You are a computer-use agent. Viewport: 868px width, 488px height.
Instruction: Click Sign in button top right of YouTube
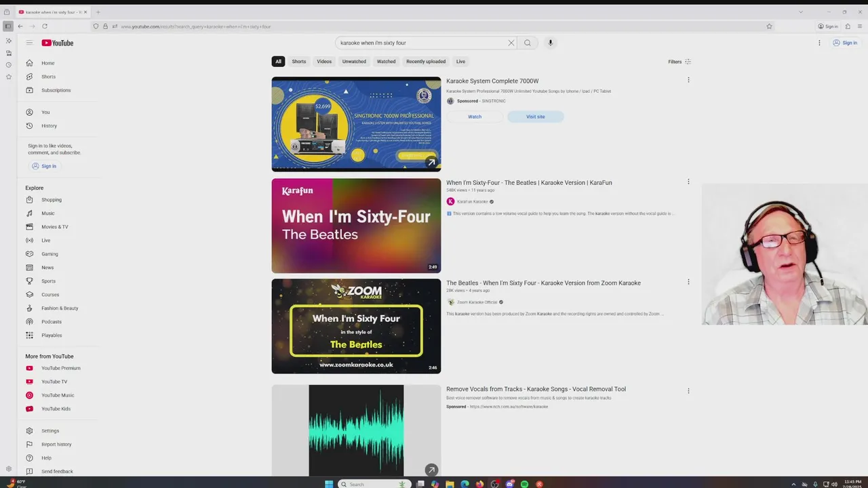[x=845, y=43]
